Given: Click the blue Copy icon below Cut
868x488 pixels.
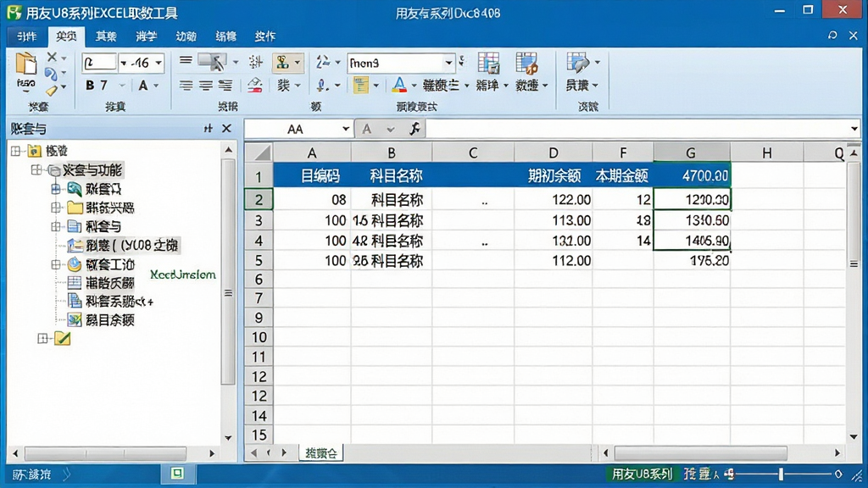Looking at the screenshot, I should pyautogui.click(x=50, y=73).
